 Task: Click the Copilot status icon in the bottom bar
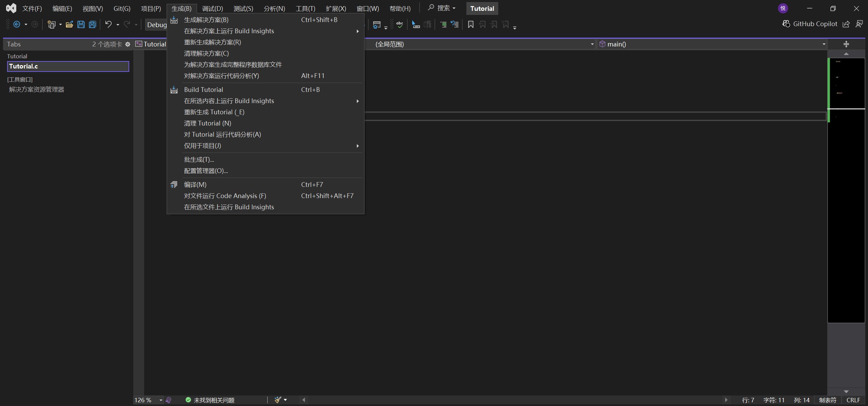[169, 400]
